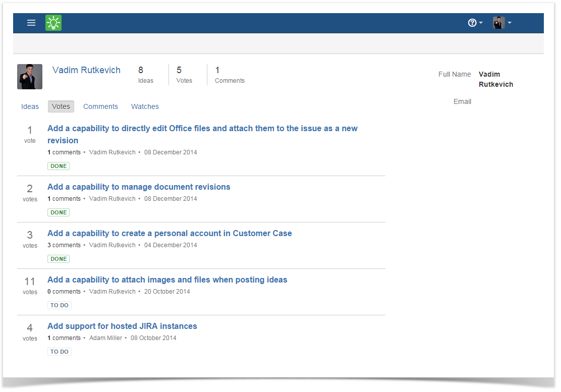
Task: Open the hamburger navigation menu
Action: coord(31,23)
